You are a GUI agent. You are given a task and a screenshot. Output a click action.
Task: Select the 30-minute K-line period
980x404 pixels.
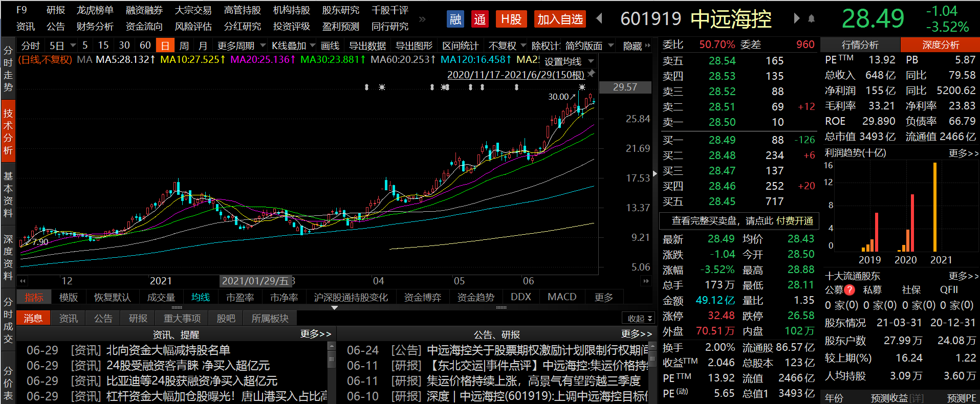click(x=124, y=46)
